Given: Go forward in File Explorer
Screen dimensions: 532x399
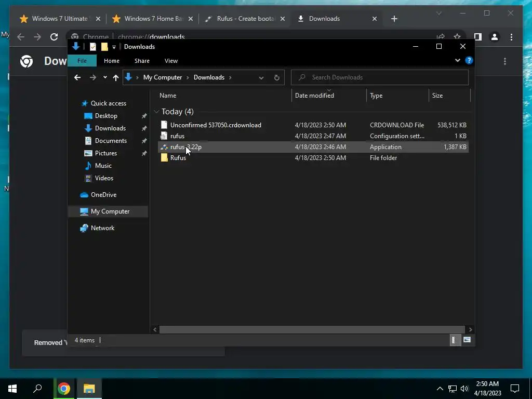Looking at the screenshot, I should point(92,77).
